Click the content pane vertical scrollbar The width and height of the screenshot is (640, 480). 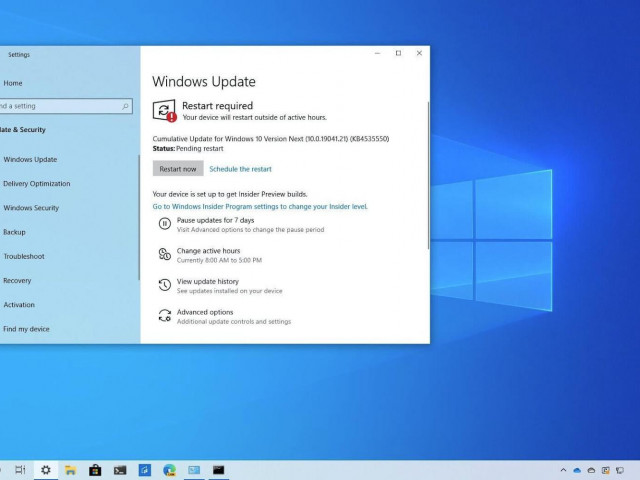[428, 176]
